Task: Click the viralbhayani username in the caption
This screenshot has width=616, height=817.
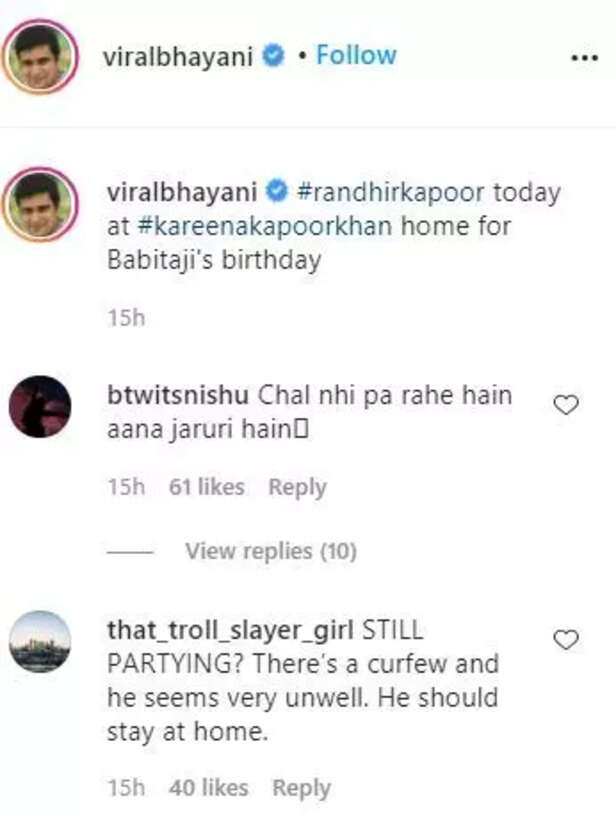Action: 180,191
